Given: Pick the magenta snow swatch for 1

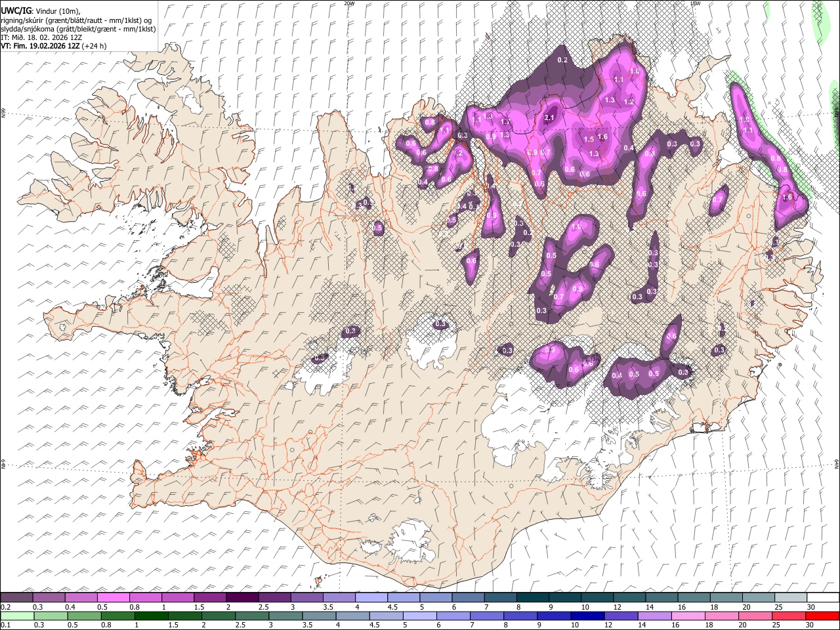Looking at the screenshot, I should (178, 598).
